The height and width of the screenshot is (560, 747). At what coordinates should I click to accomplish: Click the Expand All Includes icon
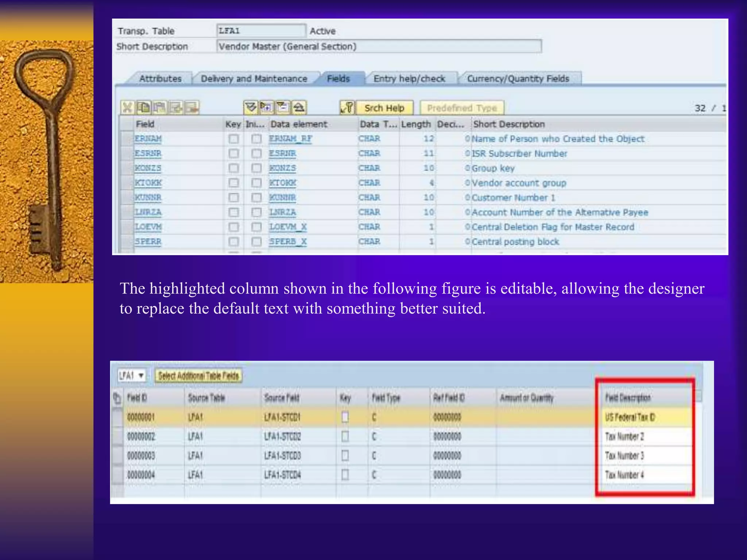251,108
